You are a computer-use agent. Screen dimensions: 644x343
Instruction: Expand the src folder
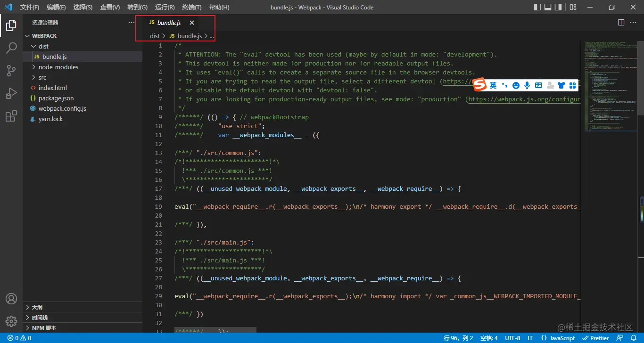tap(83, 77)
